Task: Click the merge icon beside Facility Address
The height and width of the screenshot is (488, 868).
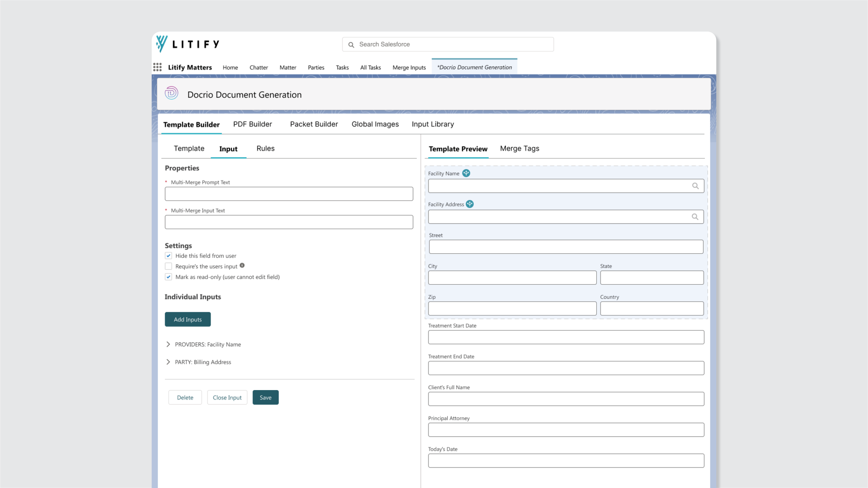Action: (470, 204)
